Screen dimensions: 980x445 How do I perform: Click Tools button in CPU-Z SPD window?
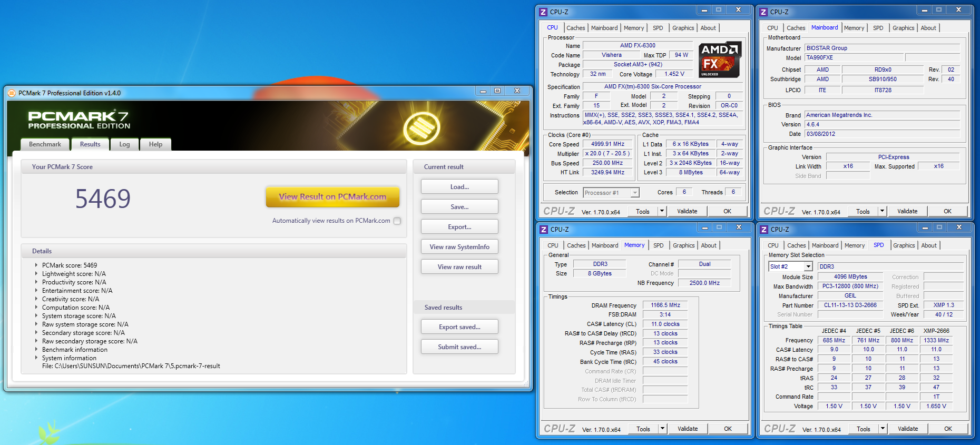tap(864, 429)
